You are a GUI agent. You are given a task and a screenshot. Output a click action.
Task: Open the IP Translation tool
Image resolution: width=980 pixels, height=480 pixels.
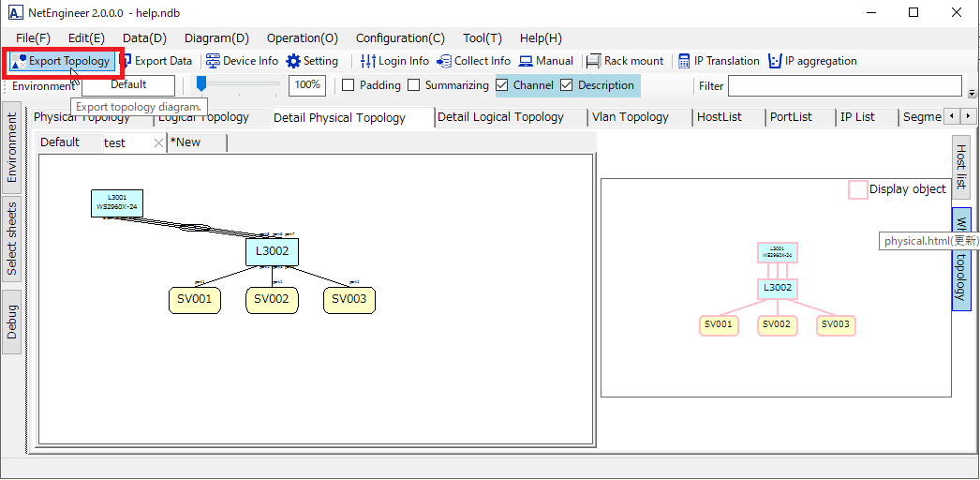(x=684, y=61)
